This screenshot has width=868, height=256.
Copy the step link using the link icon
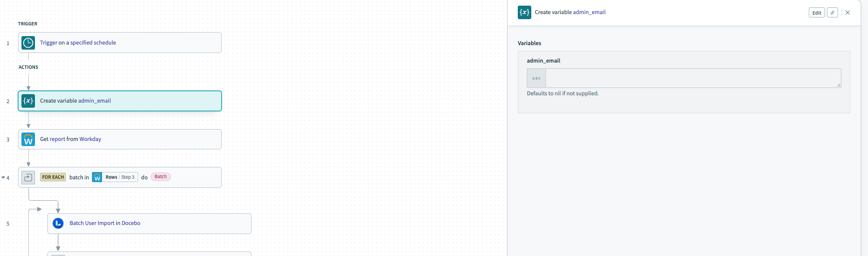click(832, 12)
